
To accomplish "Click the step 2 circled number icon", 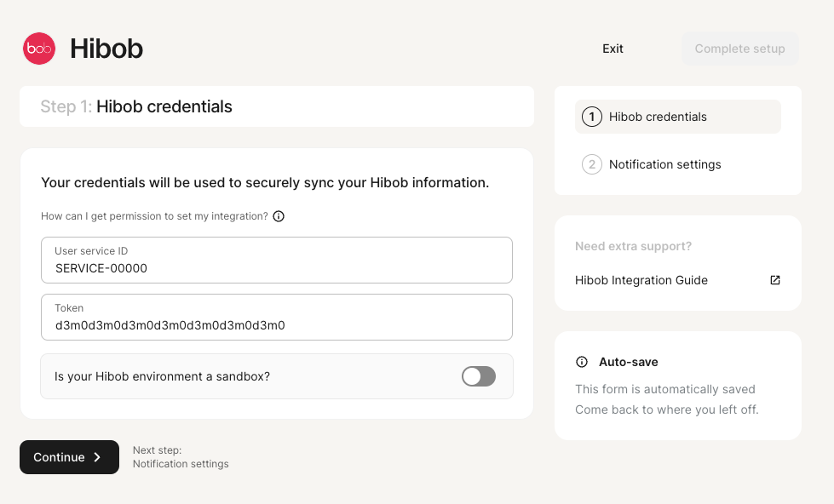I will coord(592,164).
